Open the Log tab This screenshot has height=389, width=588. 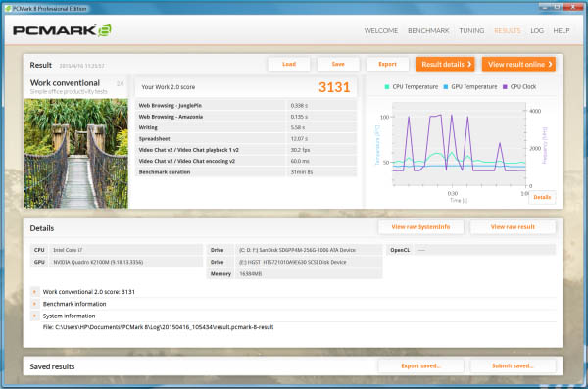pyautogui.click(x=537, y=30)
